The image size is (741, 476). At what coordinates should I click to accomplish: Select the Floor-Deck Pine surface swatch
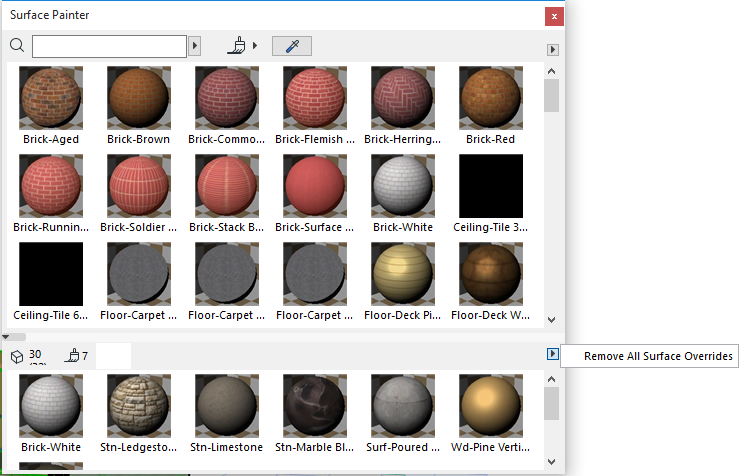coord(403,273)
